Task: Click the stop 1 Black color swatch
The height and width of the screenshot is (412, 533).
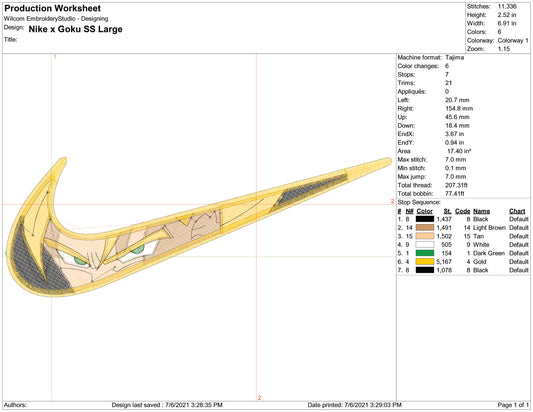Action: (425, 219)
